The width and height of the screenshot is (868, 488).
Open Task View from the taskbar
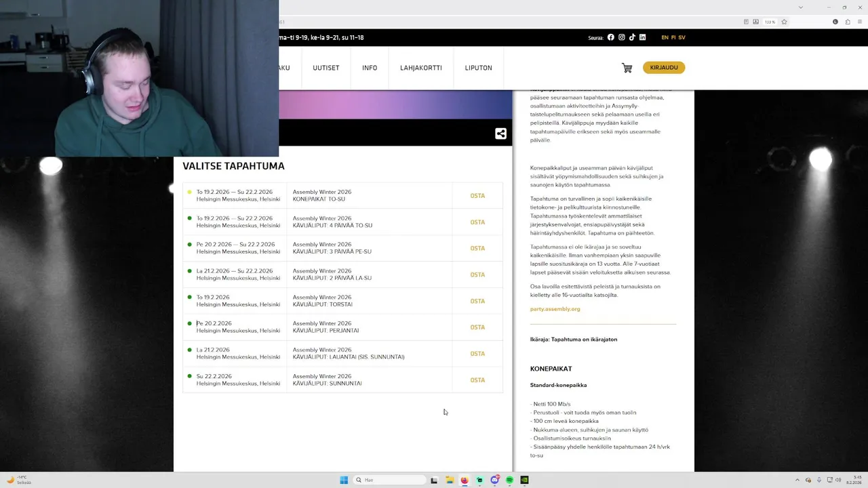click(434, 480)
